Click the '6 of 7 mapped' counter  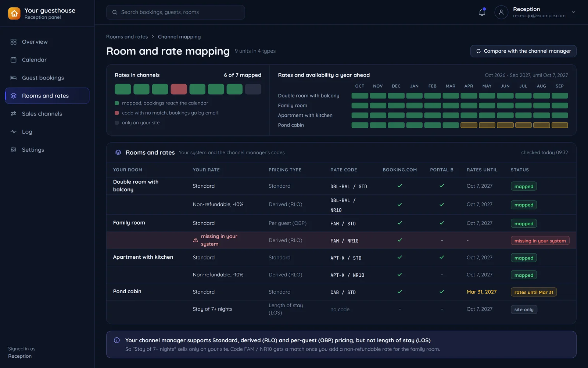coord(243,75)
